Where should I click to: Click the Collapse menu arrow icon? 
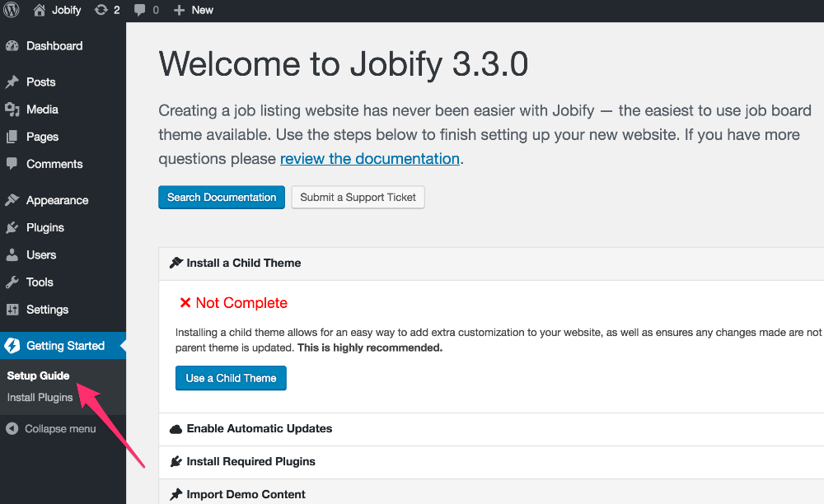point(12,428)
